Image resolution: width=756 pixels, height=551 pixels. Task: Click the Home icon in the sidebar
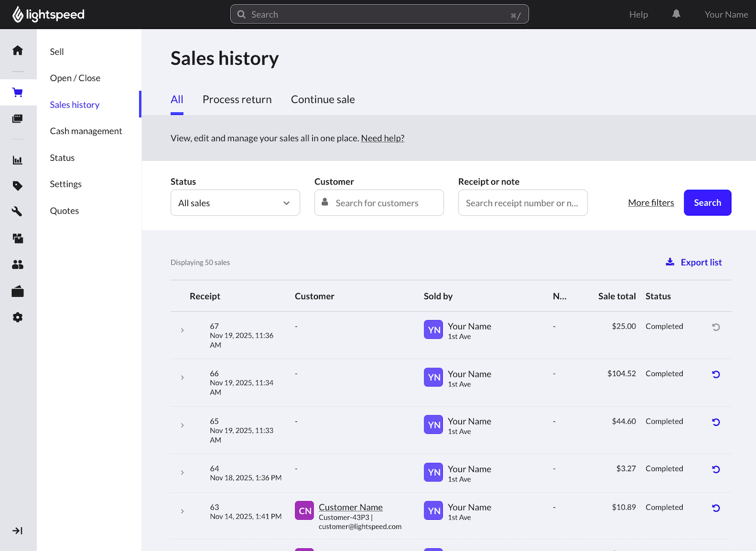(x=18, y=51)
